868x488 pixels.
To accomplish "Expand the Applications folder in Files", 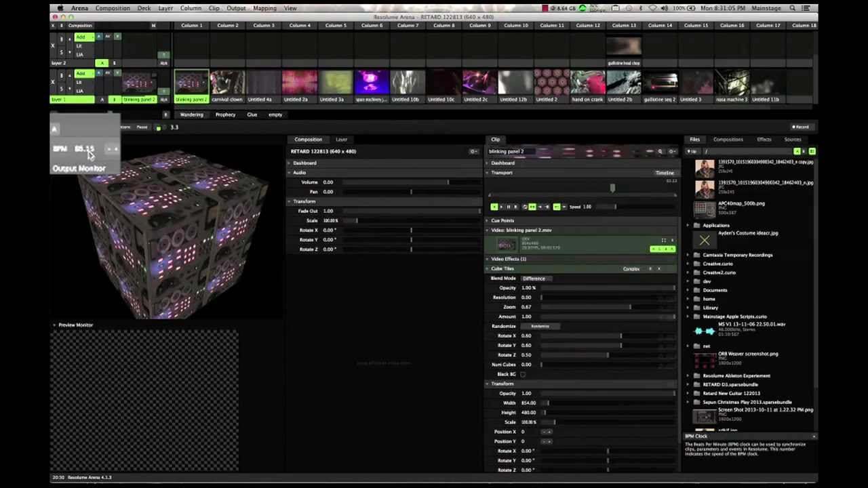I will tap(688, 225).
